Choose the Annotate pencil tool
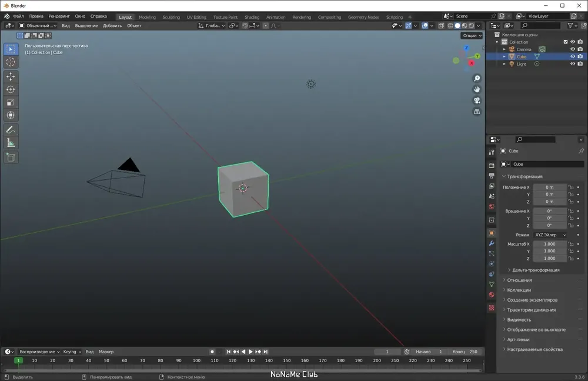 click(11, 130)
